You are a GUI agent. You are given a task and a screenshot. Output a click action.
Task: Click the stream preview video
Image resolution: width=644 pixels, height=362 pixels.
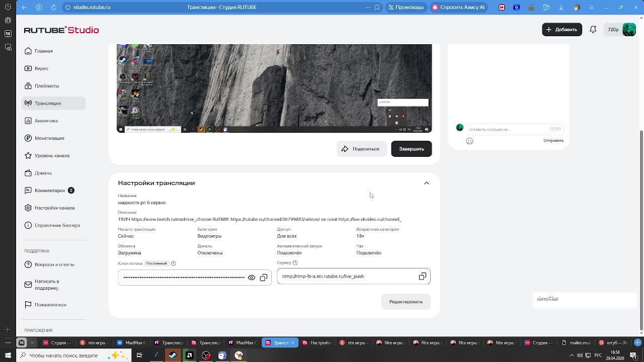(274, 88)
